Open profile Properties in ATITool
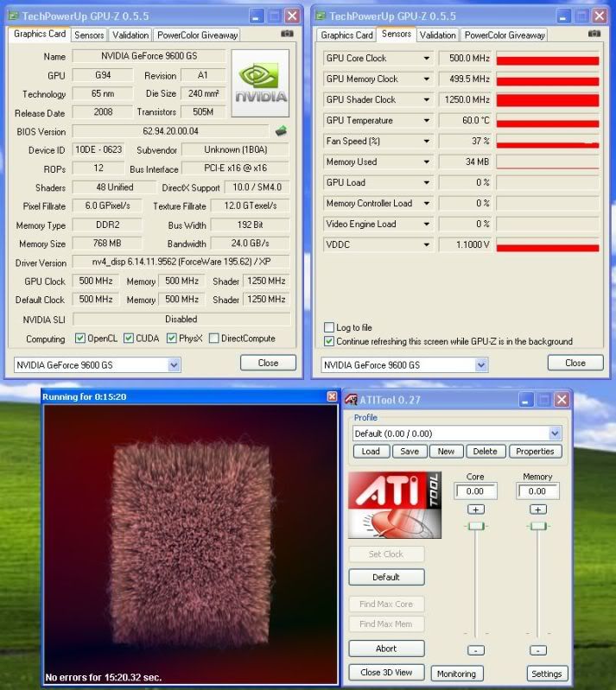 coord(535,451)
